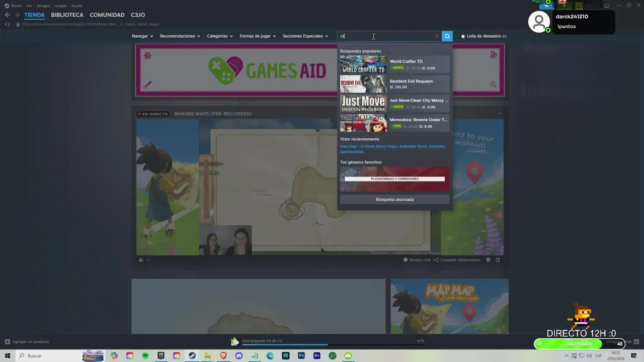The height and width of the screenshot is (362, 644).
Task: Open Lista de deseados wishlist
Action: tap(484, 36)
